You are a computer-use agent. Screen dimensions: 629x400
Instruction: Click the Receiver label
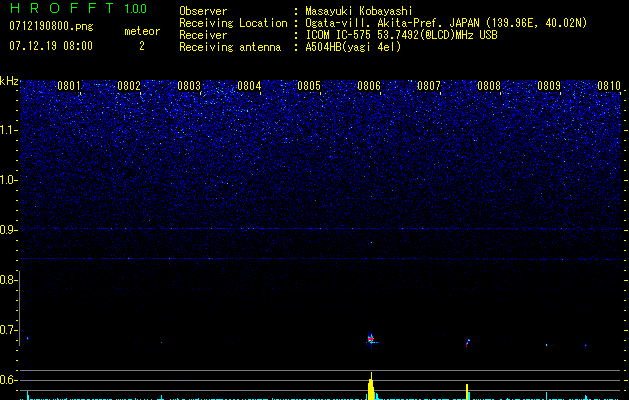click(x=203, y=35)
